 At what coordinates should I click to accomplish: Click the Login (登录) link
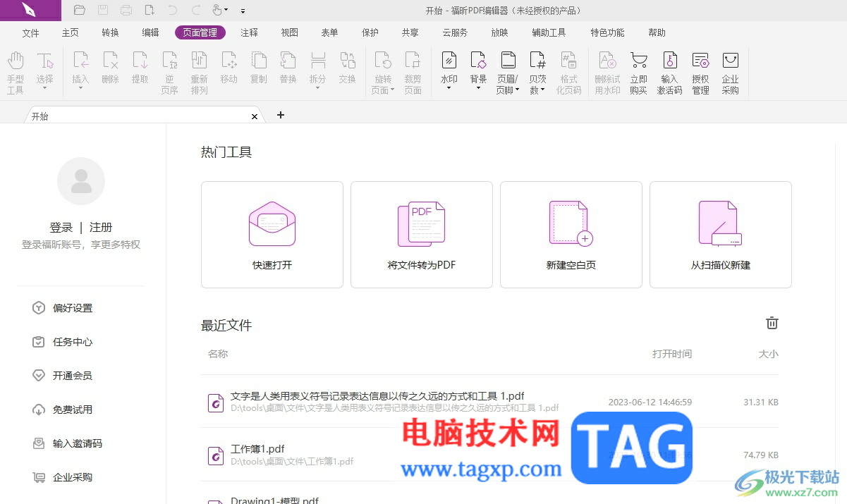[x=61, y=227]
